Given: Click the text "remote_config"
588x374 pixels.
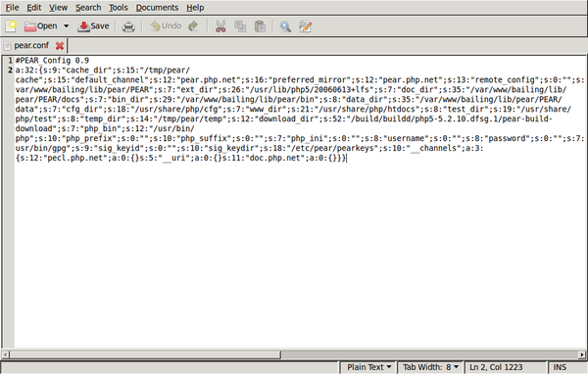Looking at the screenshot, I should 505,80.
